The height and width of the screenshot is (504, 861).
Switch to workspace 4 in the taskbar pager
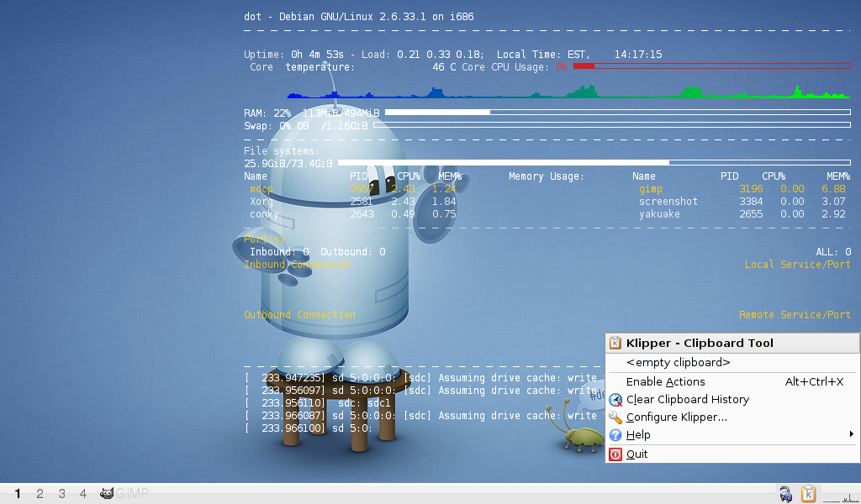point(83,494)
